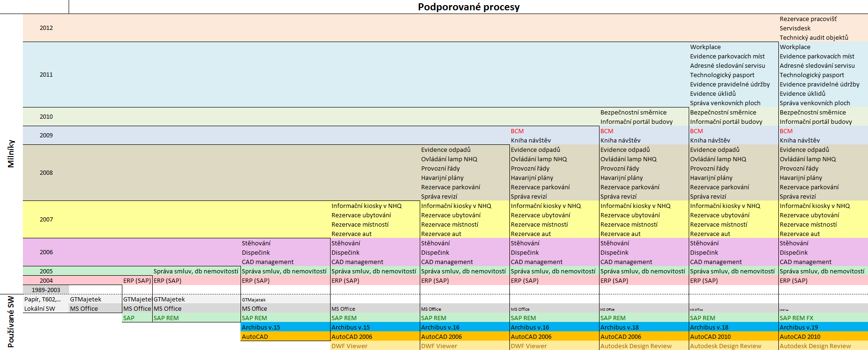Select the 2010 year cell
Screen dimensions: 868x350
pyautogui.click(x=46, y=117)
